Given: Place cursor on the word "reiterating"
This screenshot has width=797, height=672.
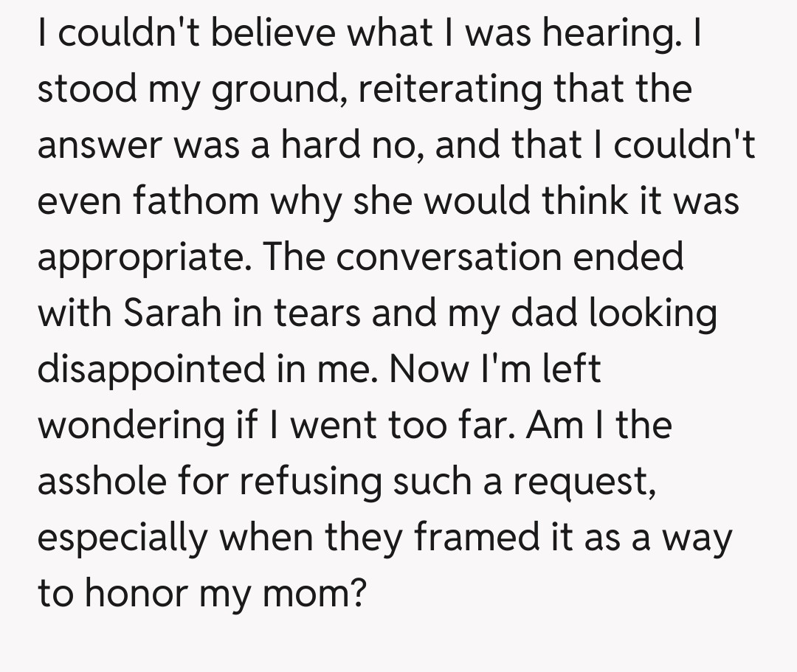Looking at the screenshot, I should pos(437,89).
